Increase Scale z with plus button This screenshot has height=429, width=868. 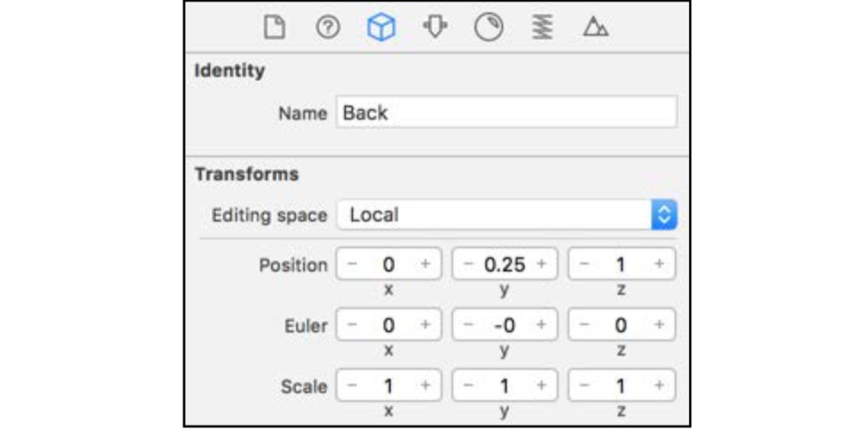tap(659, 385)
